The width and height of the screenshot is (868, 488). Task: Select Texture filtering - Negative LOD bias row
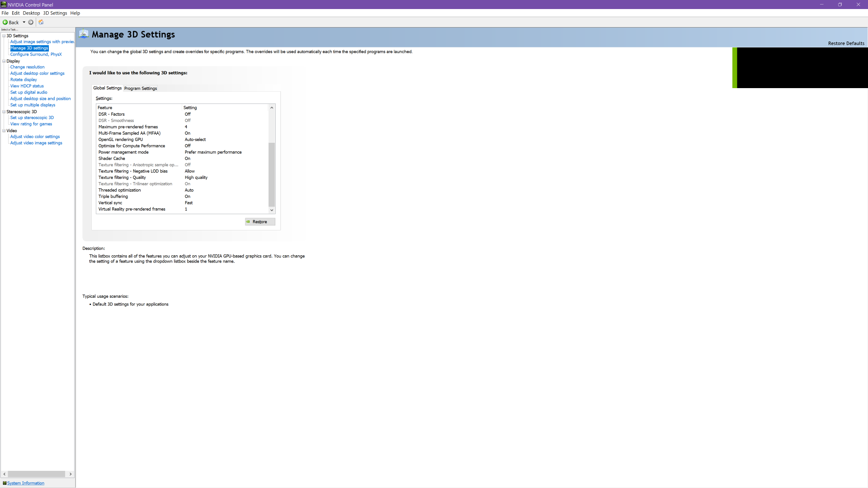183,171
